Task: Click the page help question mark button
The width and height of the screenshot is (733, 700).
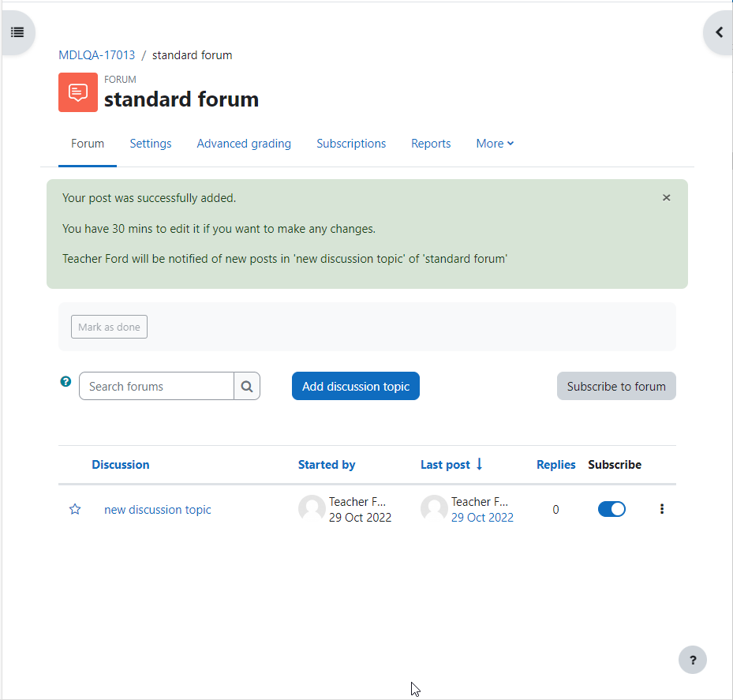Action: 692,660
